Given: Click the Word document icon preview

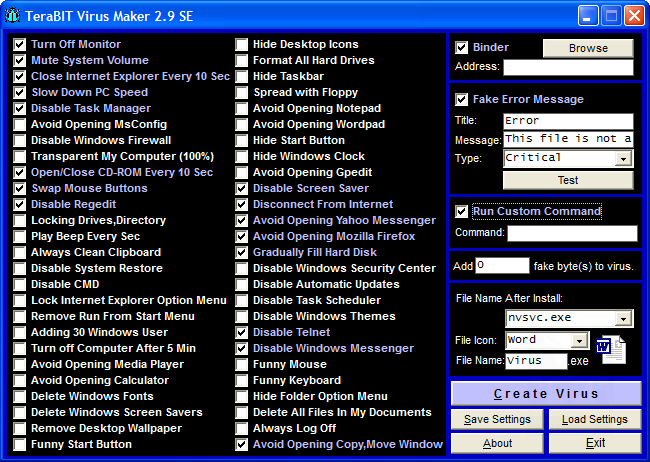Looking at the screenshot, I should [x=610, y=347].
